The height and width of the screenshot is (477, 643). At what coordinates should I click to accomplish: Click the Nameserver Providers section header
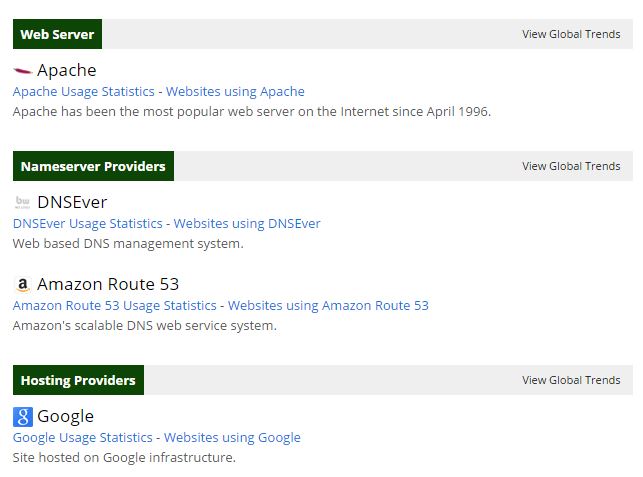pos(93,166)
